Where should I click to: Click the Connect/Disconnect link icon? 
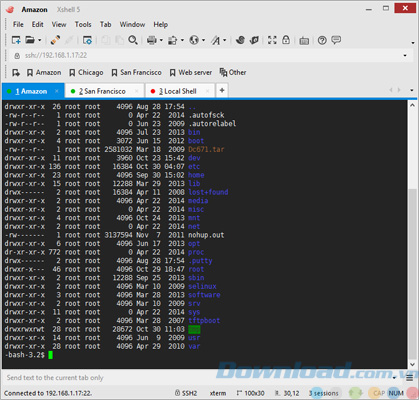tap(55, 40)
